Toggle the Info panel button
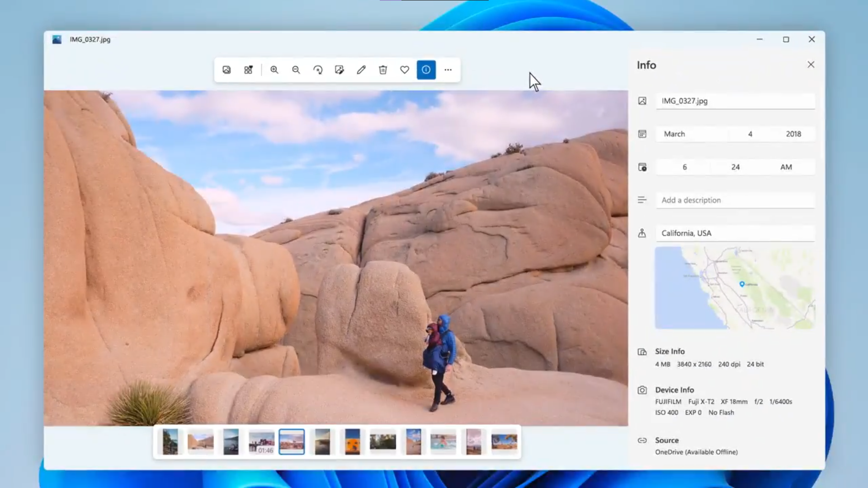 pos(426,70)
